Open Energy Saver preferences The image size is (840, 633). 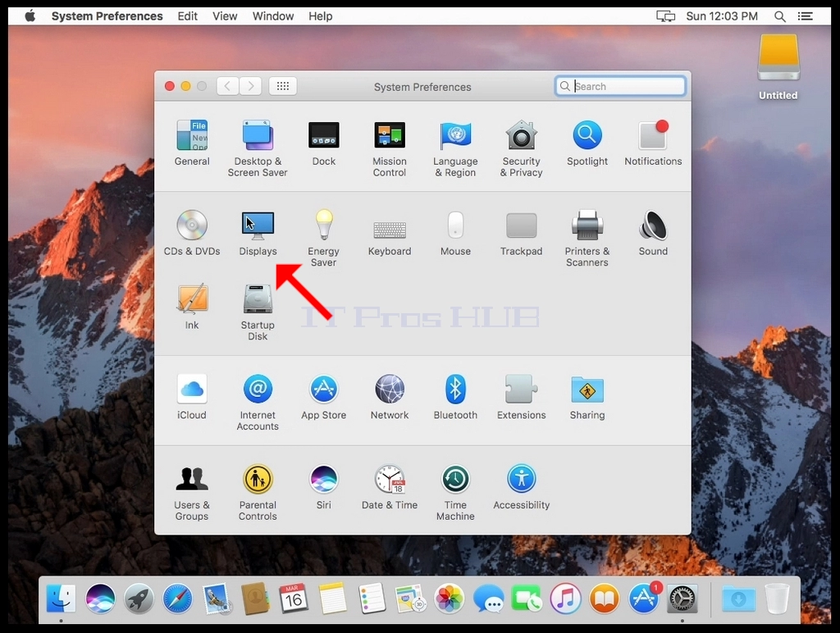[323, 225]
